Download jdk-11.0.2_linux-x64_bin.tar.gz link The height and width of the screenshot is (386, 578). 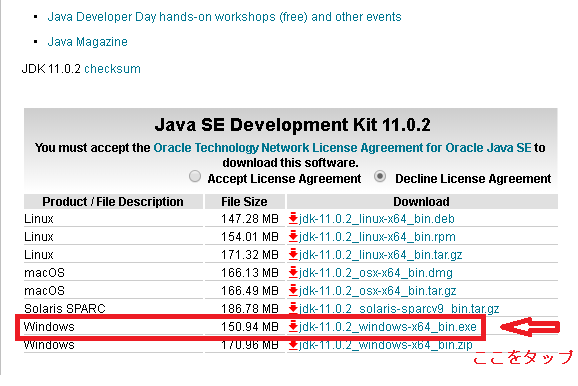pyautogui.click(x=380, y=255)
